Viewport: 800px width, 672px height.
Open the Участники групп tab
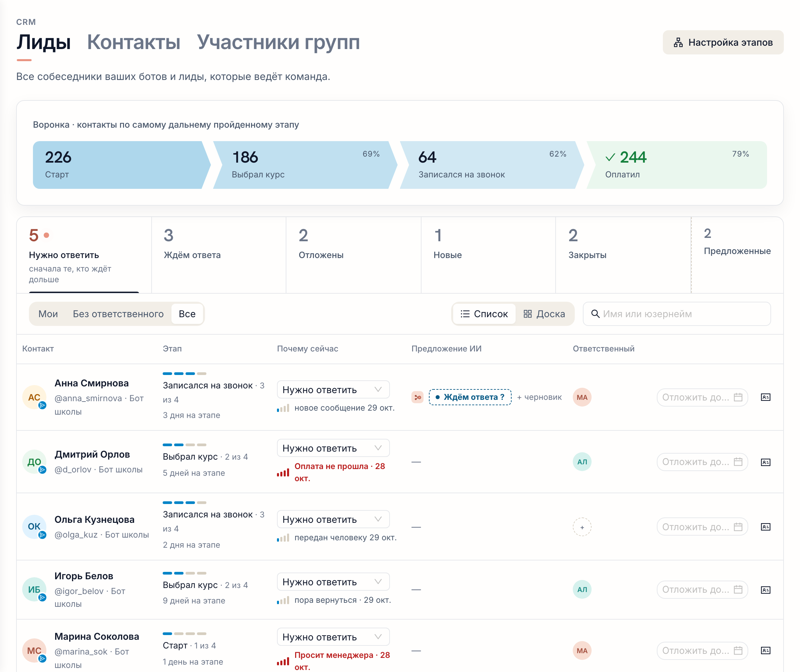point(278,42)
